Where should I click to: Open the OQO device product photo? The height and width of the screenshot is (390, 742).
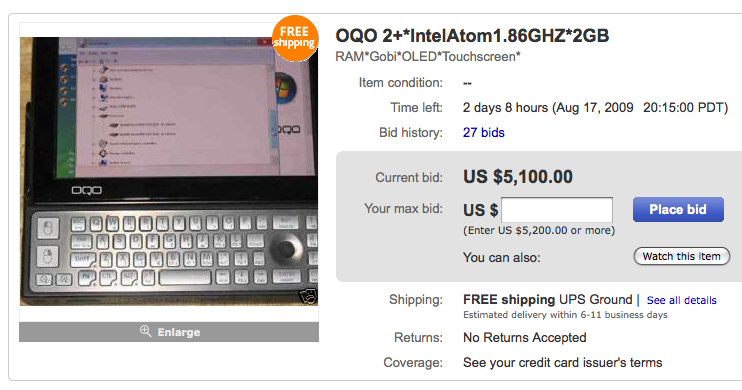pos(169,171)
